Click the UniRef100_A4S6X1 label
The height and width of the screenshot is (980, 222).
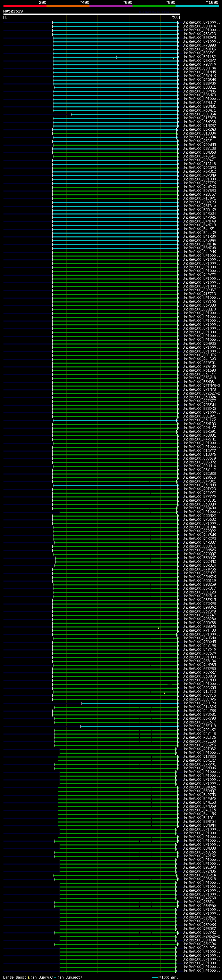click(x=199, y=156)
